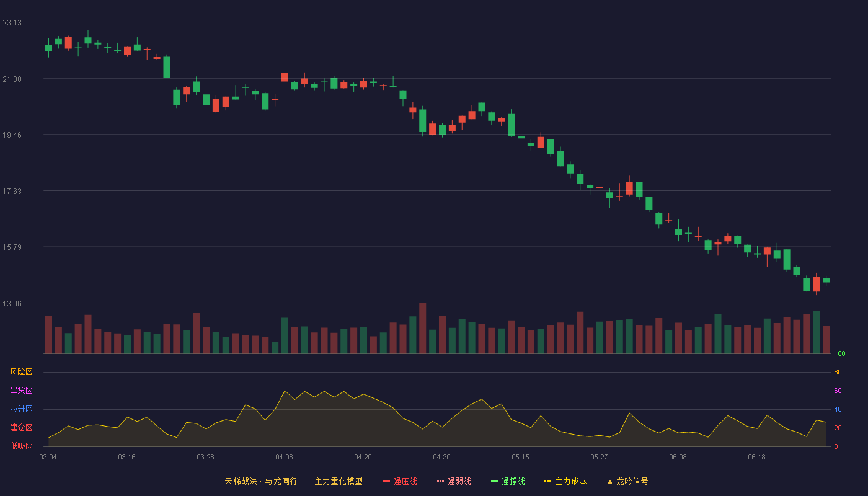This screenshot has width=868, height=496.
Task: Click the 03-26 date label
Action: (x=205, y=457)
